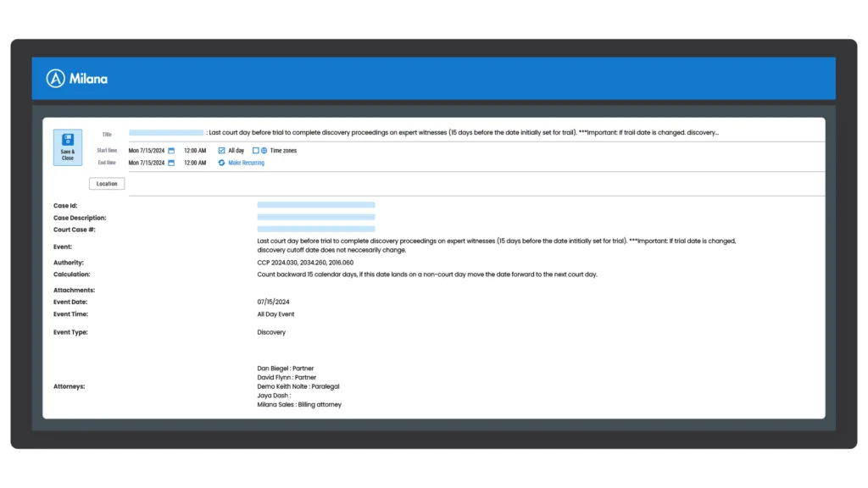Image resolution: width=868 pixels, height=488 pixels.
Task: Click the Start time date Mon 7/15/2024
Action: click(x=146, y=151)
